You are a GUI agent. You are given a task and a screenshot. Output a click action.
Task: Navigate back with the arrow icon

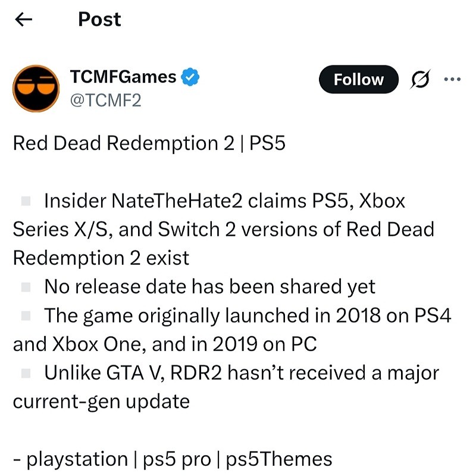point(23,19)
